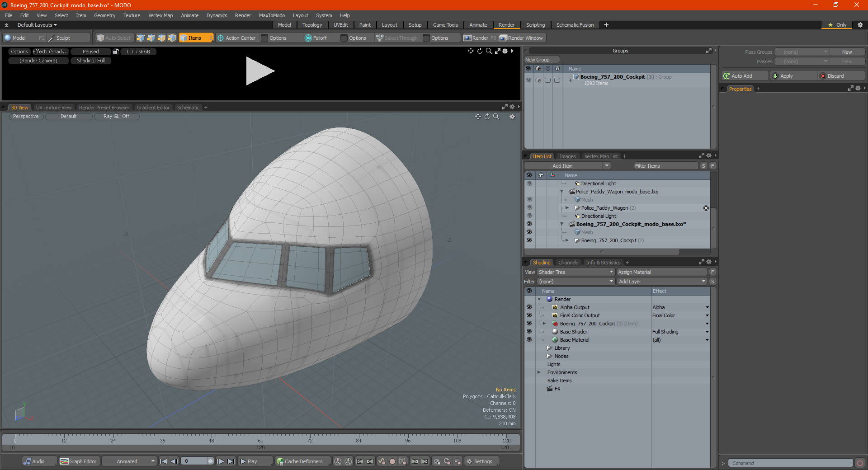868x470 pixels.
Task: Collapse Boeing_757_200_Cockpit_modo_base.lxo scene
Action: coord(561,224)
